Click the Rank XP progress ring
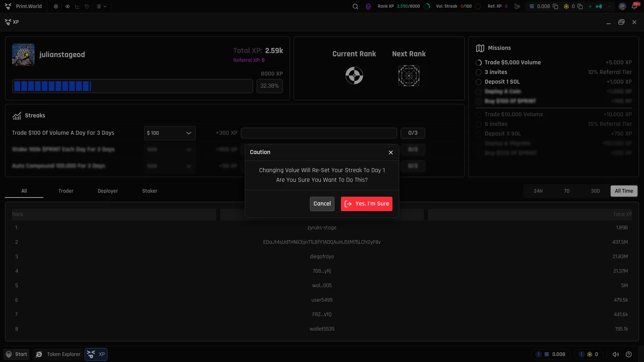 click(427, 6)
